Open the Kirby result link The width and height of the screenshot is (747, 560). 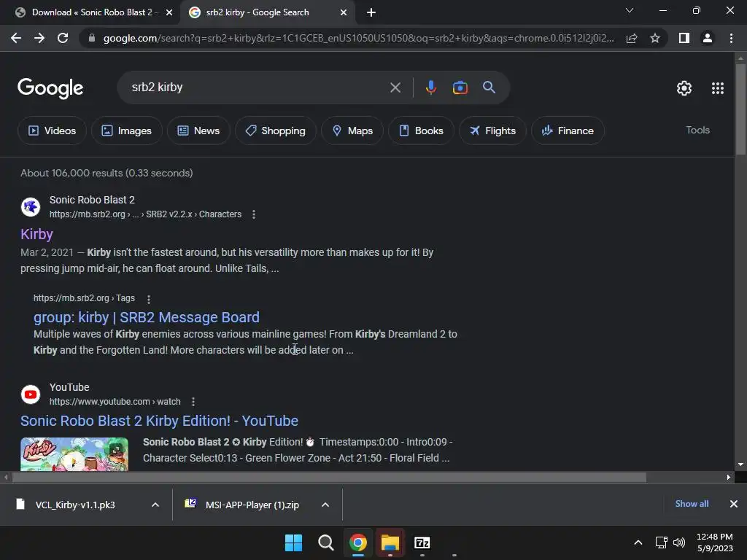(36, 234)
